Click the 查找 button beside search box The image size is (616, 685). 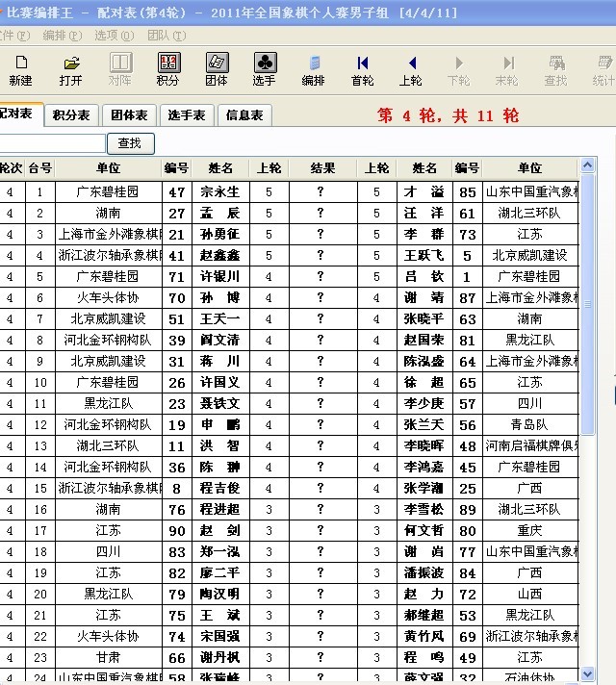(x=130, y=143)
